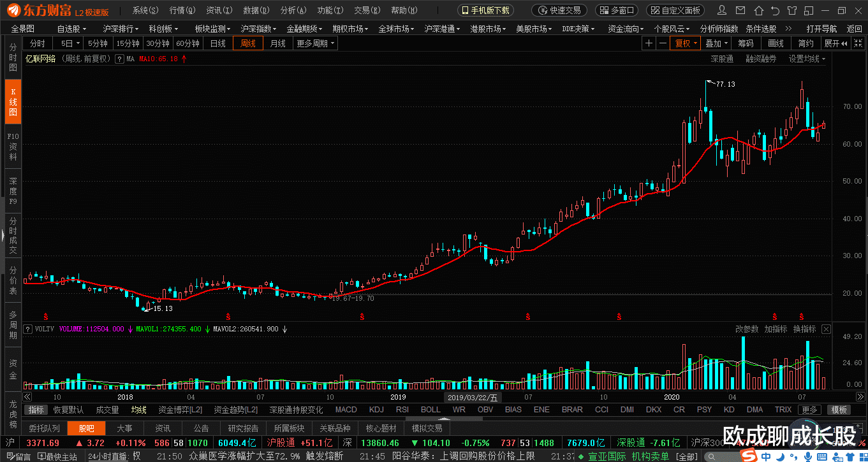Screen dimensions: 868x462
Task: Open the skin theme shirt icon
Action: point(791,10)
